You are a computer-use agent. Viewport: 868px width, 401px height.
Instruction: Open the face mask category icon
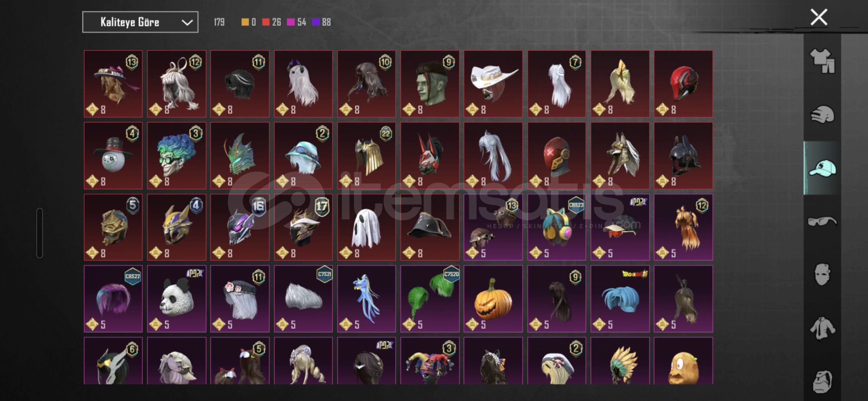[x=822, y=274]
